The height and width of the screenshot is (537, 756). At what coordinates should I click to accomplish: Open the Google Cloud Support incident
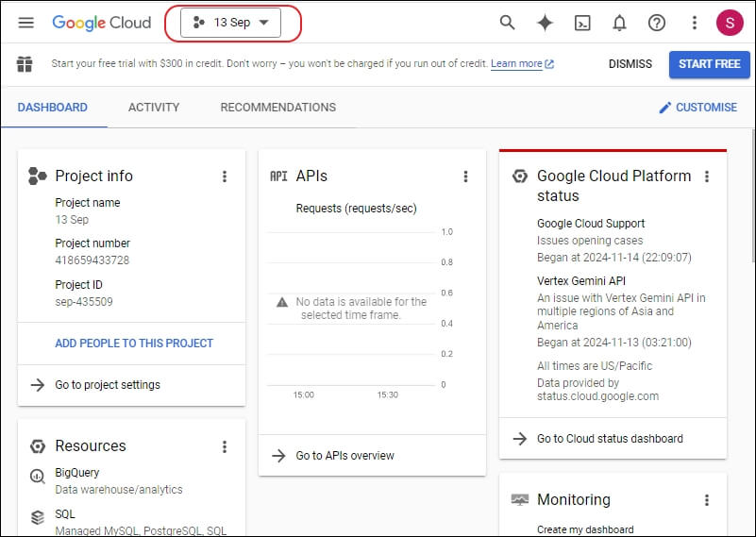pyautogui.click(x=591, y=223)
